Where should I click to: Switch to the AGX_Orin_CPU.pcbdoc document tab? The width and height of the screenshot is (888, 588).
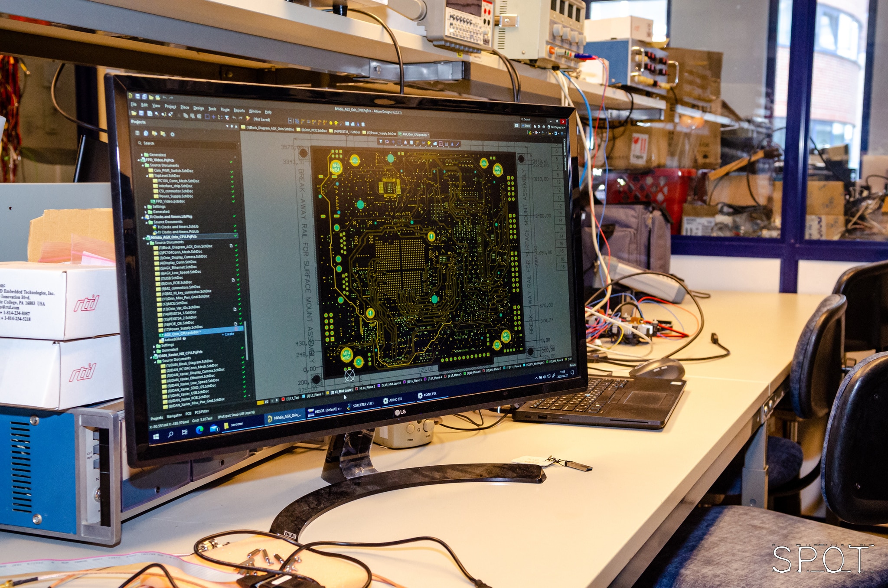(414, 134)
